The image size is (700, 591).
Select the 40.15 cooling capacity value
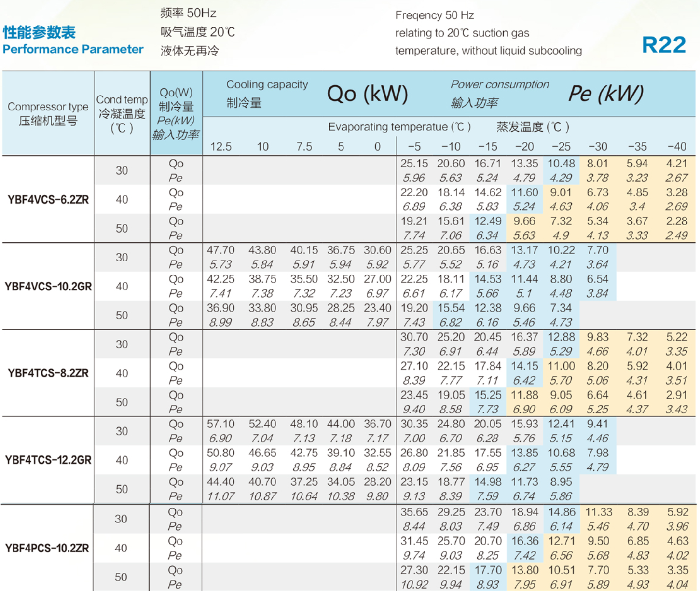pos(304,250)
